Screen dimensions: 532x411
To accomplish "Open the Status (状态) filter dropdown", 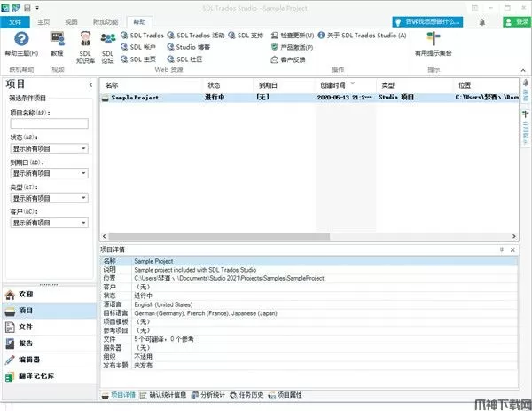I will click(49, 148).
